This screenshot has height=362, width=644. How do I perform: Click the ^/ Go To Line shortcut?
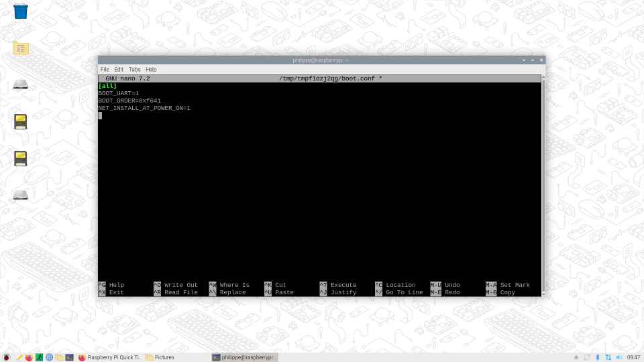click(398, 292)
